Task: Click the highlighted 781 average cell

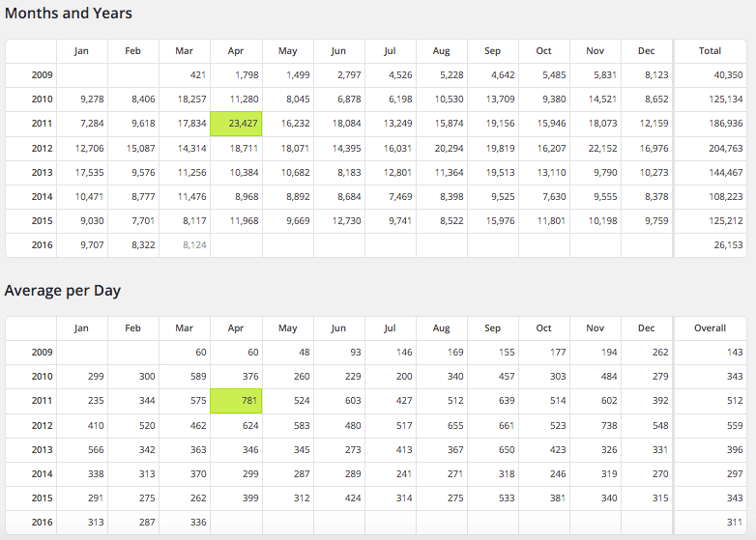Action: (237, 401)
